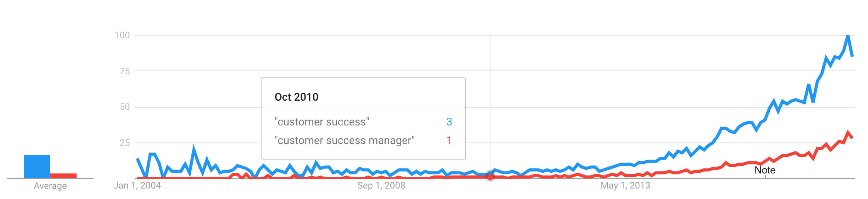
Task: Click the Sep 1, 2008 axis label
Action: (381, 185)
